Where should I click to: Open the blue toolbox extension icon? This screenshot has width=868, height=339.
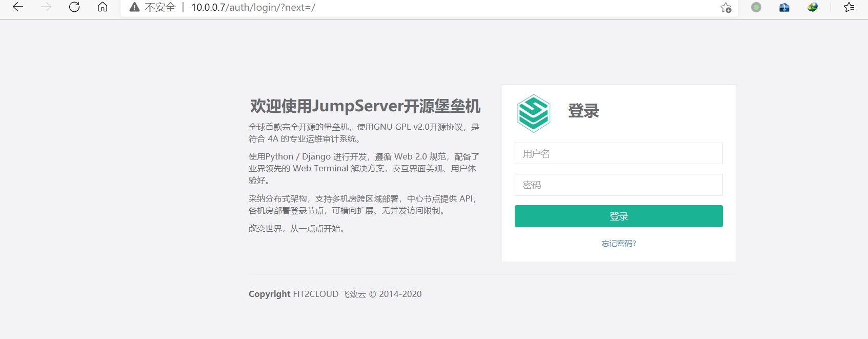(784, 7)
